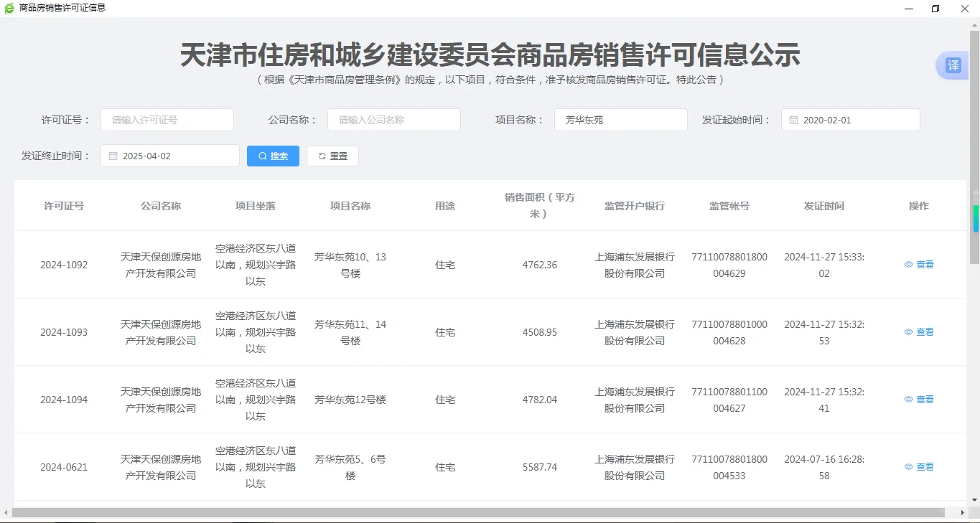Click 项目名称 field containing 芳华东苑
This screenshot has width=980, height=523.
[x=621, y=120]
